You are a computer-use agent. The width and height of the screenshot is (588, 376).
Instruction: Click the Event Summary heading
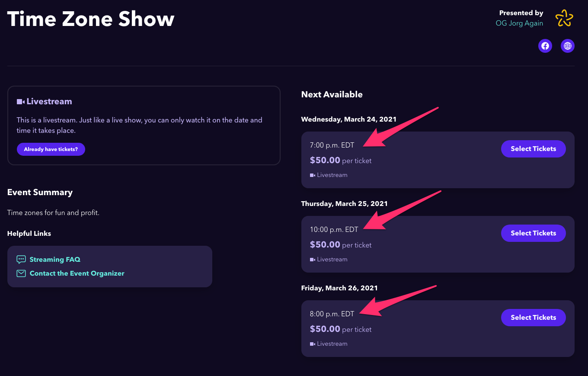coord(40,193)
